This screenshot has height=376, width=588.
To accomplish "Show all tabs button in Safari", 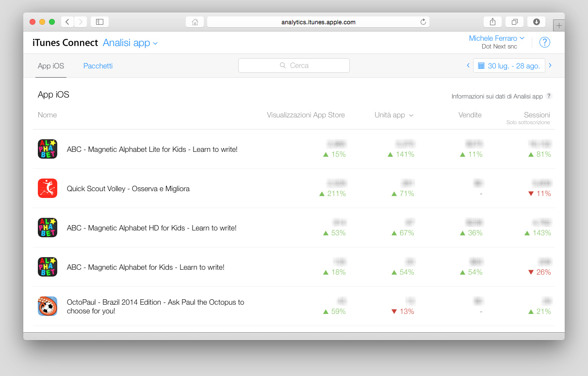I will 514,22.
